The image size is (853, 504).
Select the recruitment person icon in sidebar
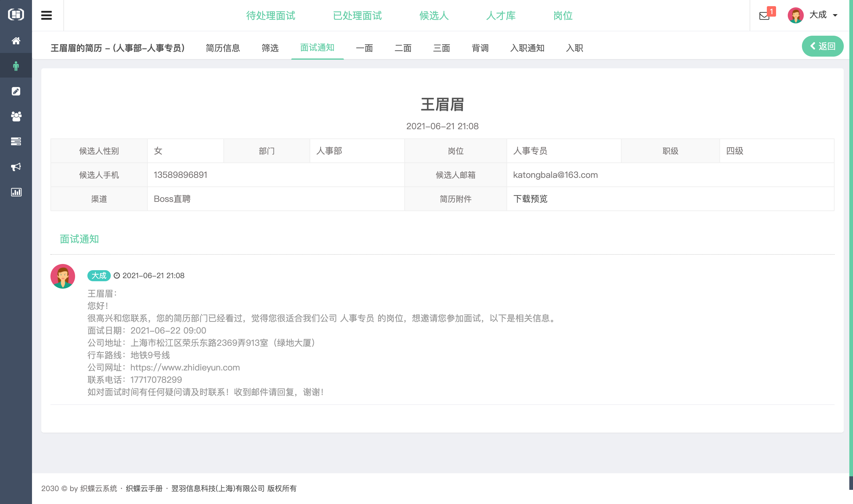pyautogui.click(x=16, y=65)
